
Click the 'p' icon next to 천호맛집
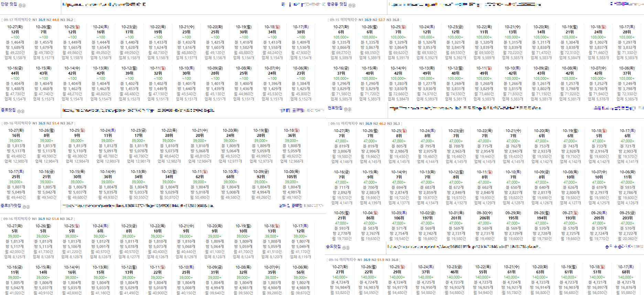(x=350, y=109)
